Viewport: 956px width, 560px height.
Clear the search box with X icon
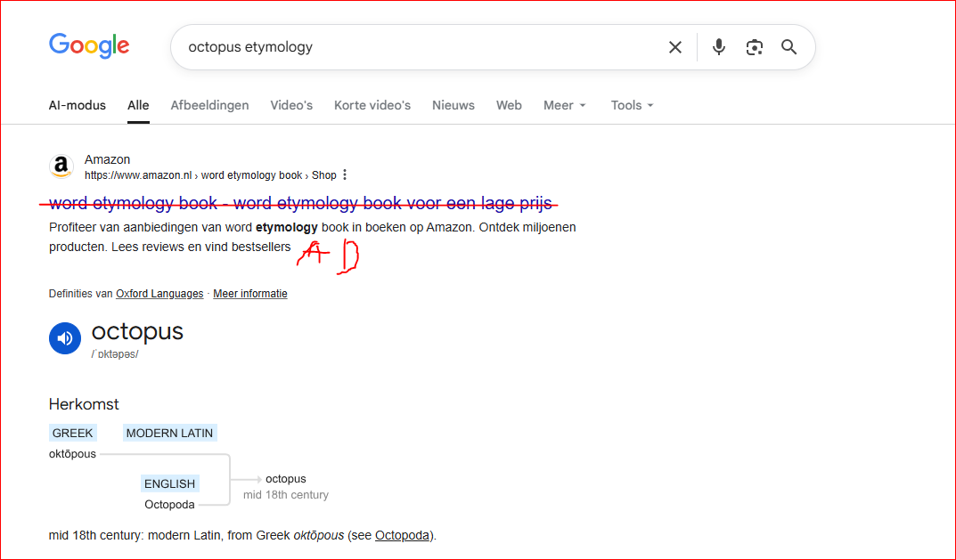pos(675,47)
